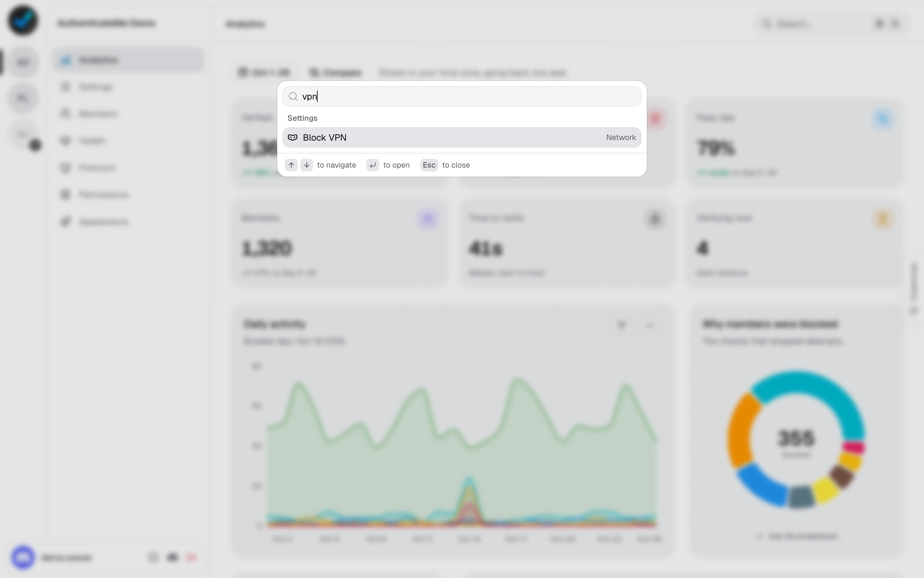Click the down arrow navigate key
The height and width of the screenshot is (578, 924).
(x=307, y=165)
